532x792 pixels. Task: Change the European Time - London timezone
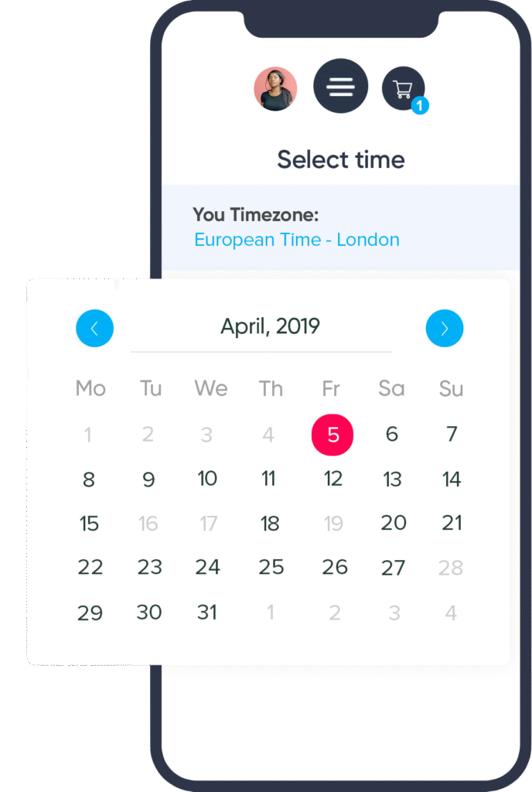pyautogui.click(x=297, y=240)
